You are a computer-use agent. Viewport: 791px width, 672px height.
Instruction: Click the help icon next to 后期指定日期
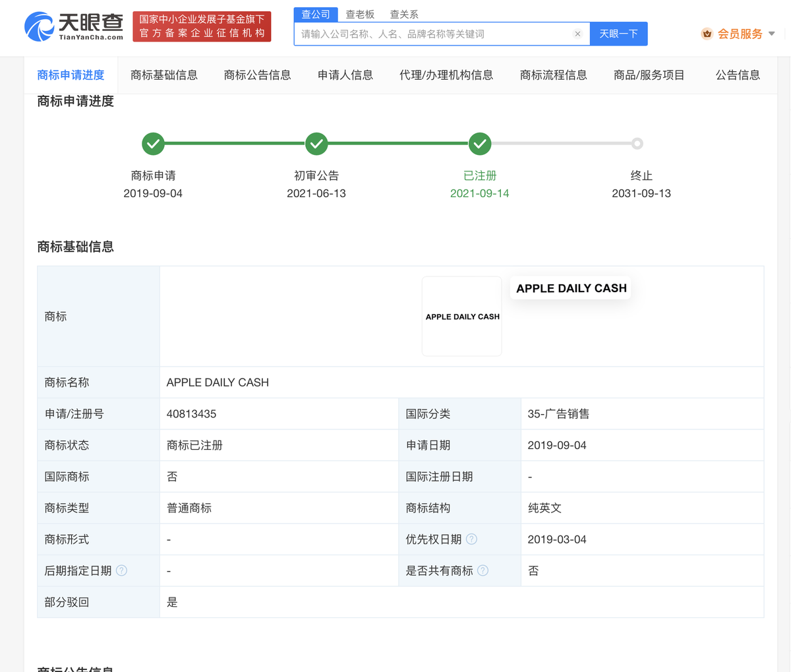(x=121, y=570)
